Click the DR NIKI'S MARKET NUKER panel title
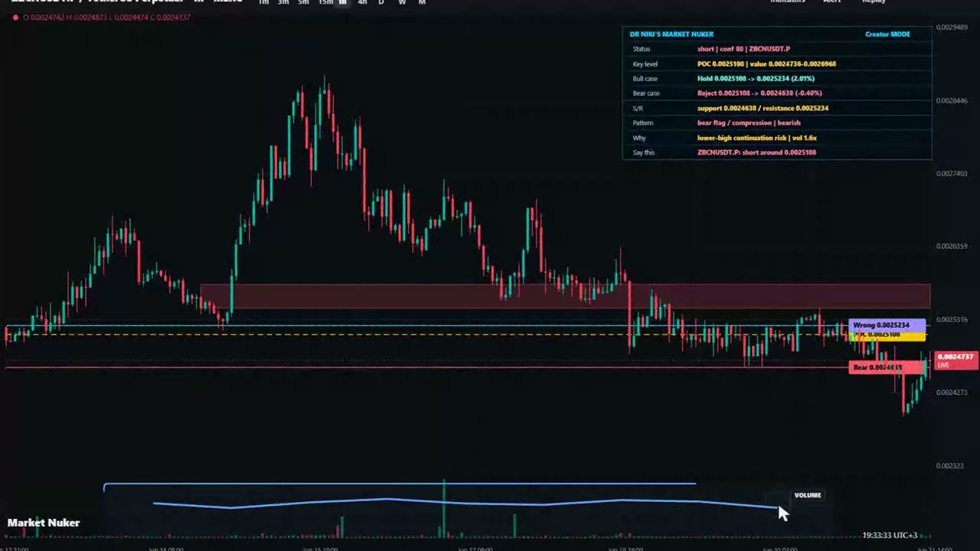 pos(671,34)
